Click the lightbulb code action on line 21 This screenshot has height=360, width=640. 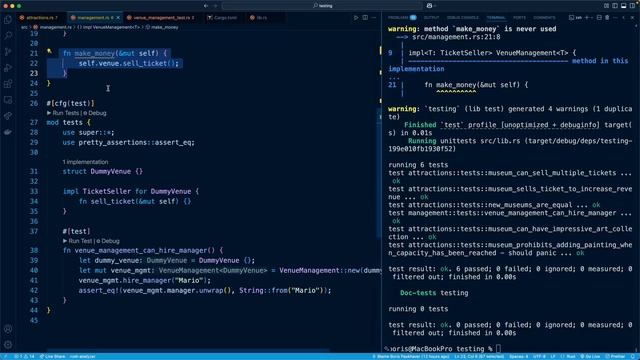(49, 51)
